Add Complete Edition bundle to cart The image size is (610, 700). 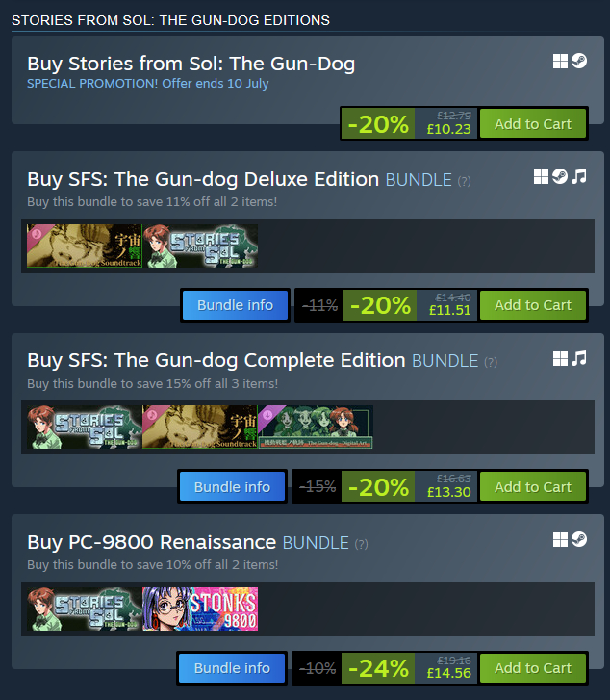coord(533,486)
